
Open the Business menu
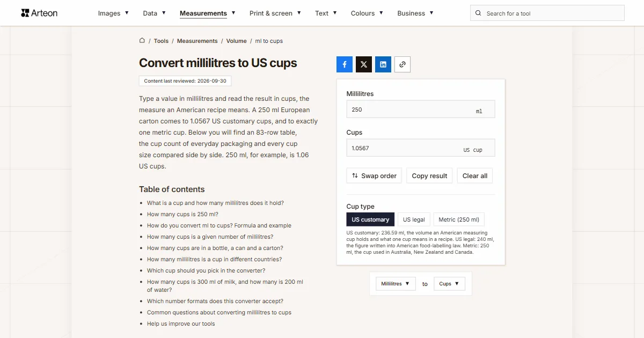click(415, 13)
